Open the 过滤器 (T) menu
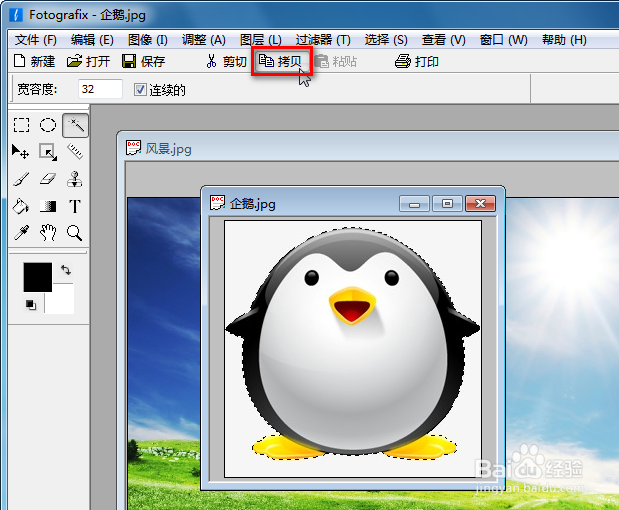Image resolution: width=619 pixels, height=510 pixels. (323, 40)
